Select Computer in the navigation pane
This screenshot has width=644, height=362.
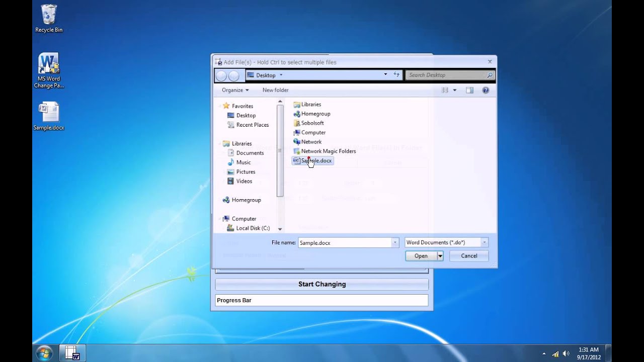239,219
